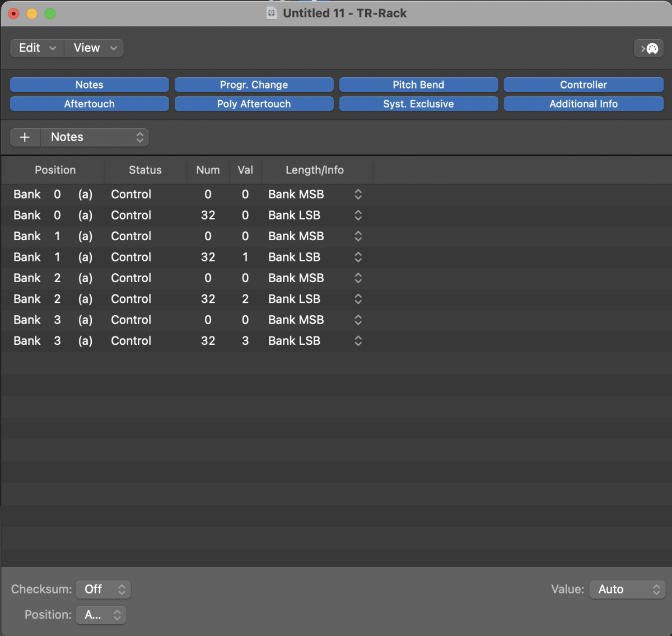Select Control status in Bank 1 LSB row
Viewport: 672px width, 636px height.
pyautogui.click(x=131, y=257)
